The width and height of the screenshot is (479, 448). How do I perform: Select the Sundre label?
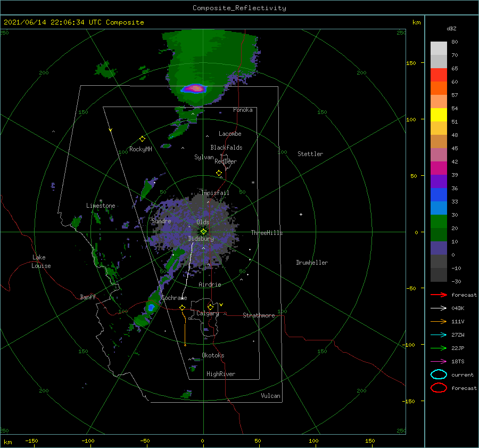161,221
